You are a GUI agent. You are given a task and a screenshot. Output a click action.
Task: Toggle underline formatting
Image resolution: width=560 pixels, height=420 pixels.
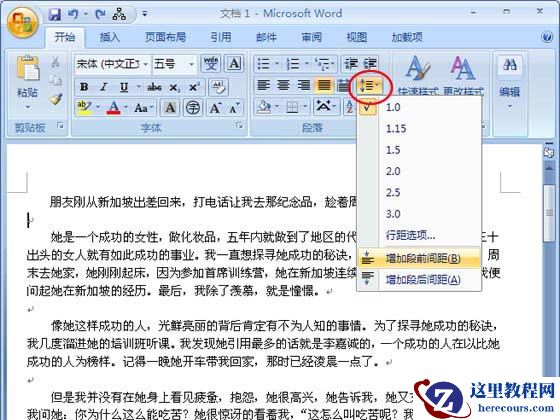click(x=124, y=87)
